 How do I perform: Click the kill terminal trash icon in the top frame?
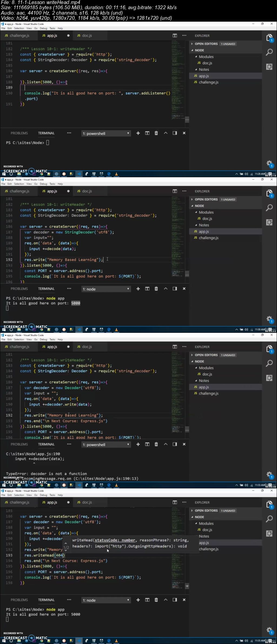tap(156, 133)
